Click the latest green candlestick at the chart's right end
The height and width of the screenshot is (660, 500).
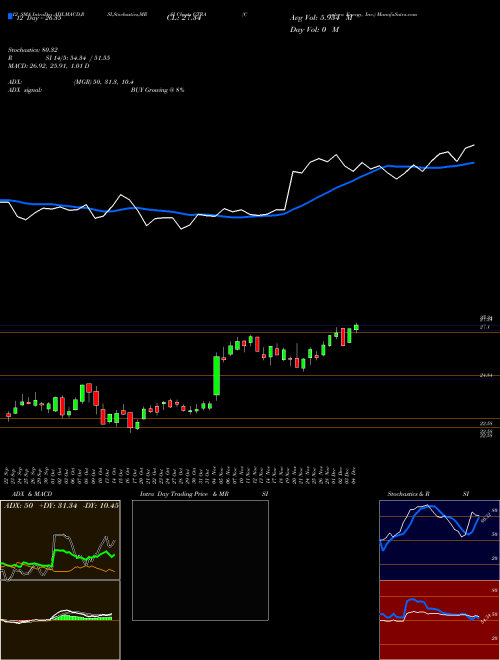356,327
